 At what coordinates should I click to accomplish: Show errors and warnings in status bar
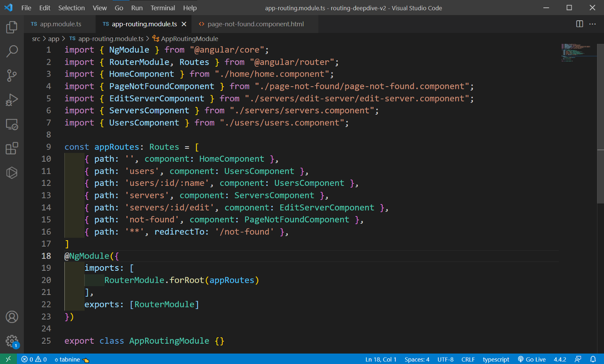click(x=34, y=359)
